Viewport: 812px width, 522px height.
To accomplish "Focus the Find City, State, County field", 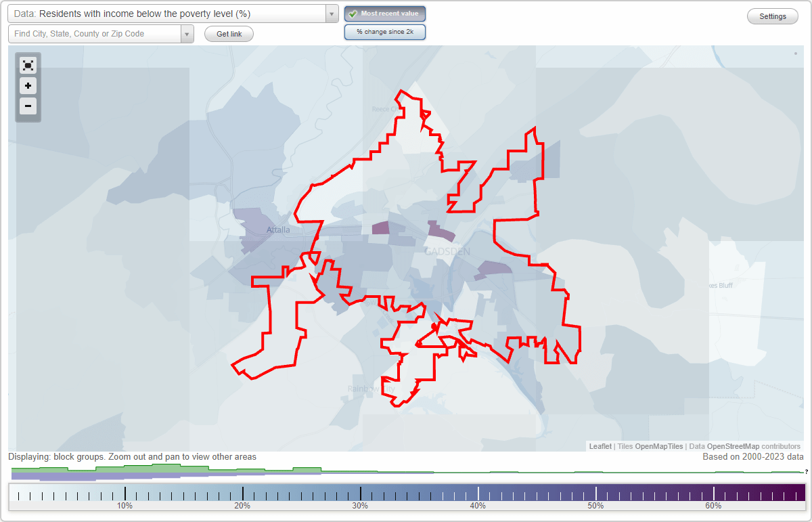I will (x=95, y=34).
